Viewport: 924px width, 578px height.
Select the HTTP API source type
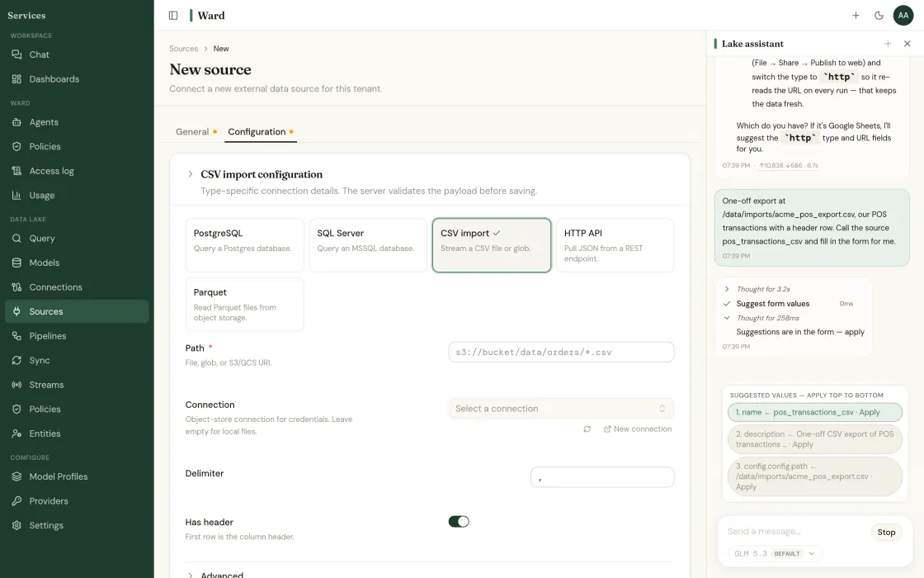point(615,245)
